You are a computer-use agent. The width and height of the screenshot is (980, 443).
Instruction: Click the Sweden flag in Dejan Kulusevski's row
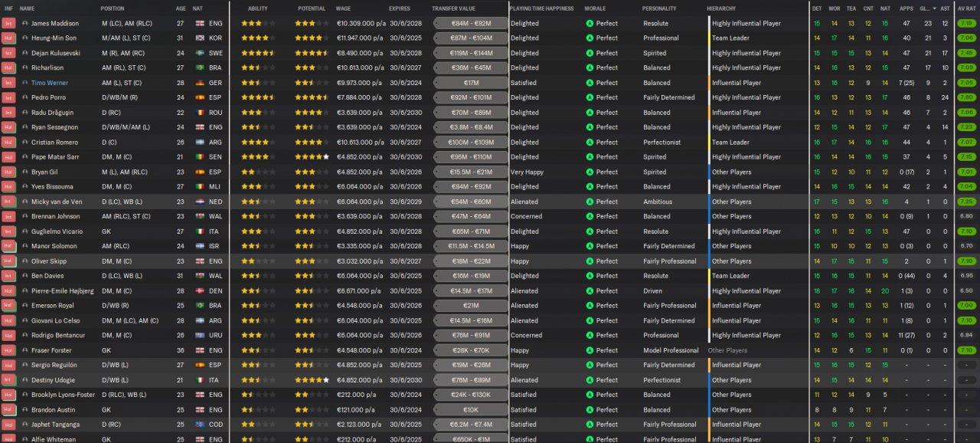(x=199, y=53)
